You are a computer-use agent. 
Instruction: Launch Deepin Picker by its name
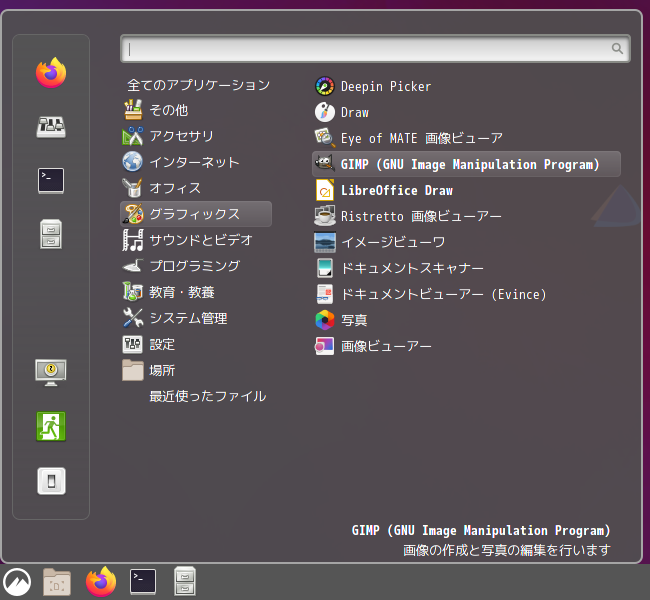point(386,86)
